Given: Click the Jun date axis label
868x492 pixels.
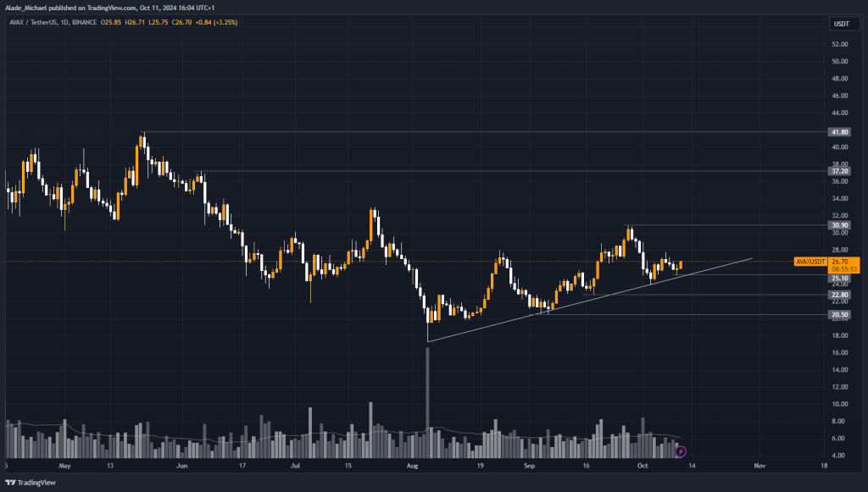Looking at the screenshot, I should [x=181, y=466].
